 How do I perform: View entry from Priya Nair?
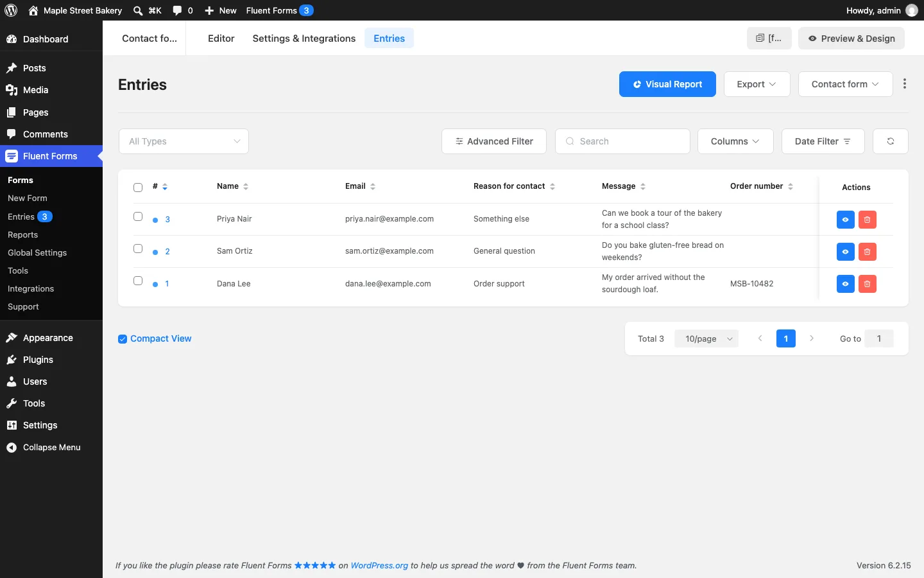pos(846,220)
